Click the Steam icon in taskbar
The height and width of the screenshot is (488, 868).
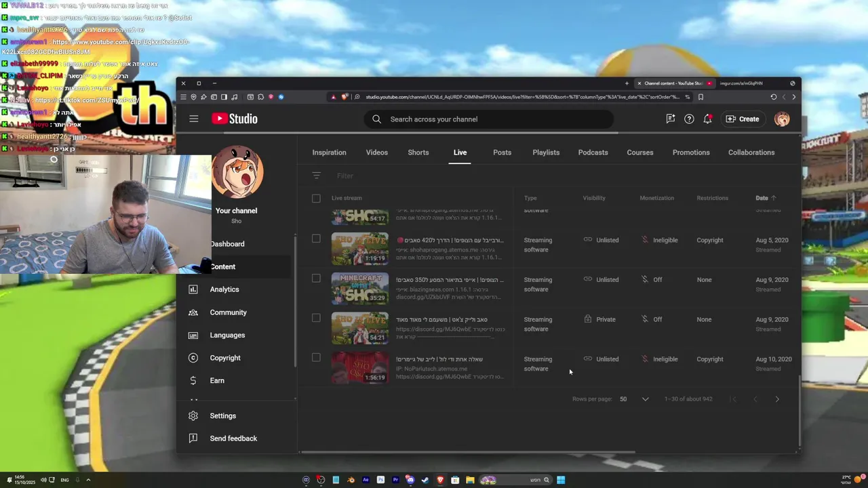[425, 480]
